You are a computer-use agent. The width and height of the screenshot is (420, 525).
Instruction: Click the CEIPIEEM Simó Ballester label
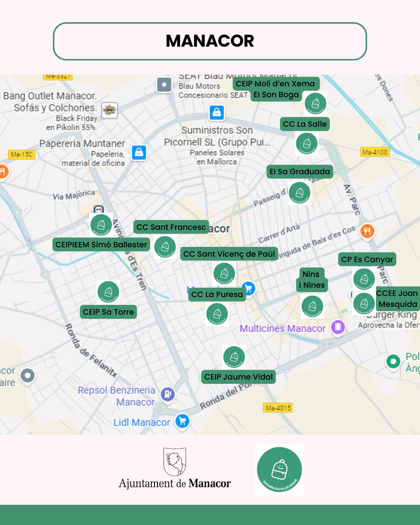[101, 245]
